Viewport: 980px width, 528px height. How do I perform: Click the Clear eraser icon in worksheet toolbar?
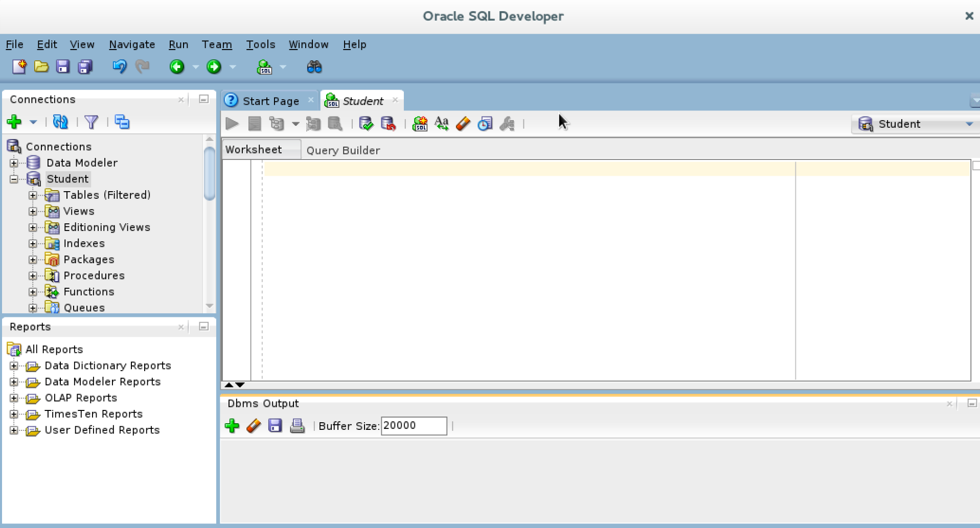point(463,124)
